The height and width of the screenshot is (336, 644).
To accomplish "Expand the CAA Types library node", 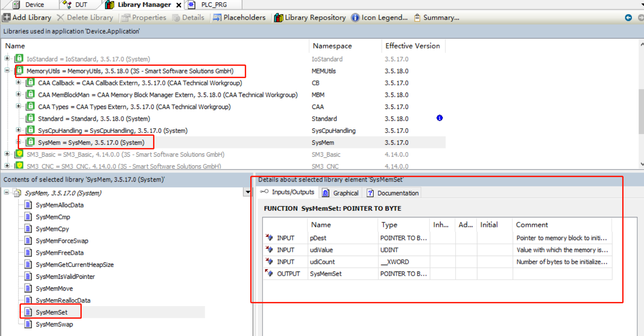I will coord(18,106).
